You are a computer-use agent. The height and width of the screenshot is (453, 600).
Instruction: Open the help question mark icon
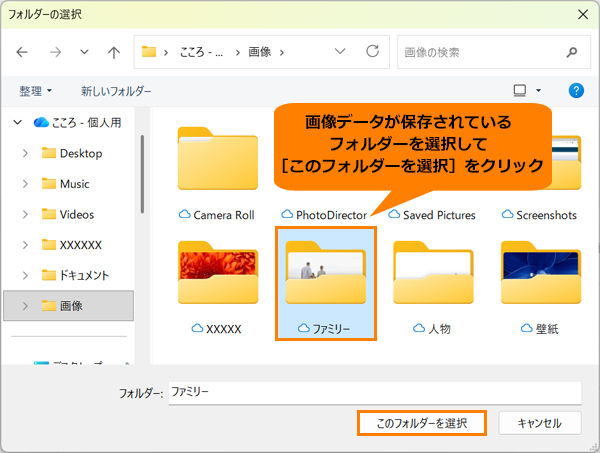pos(576,91)
